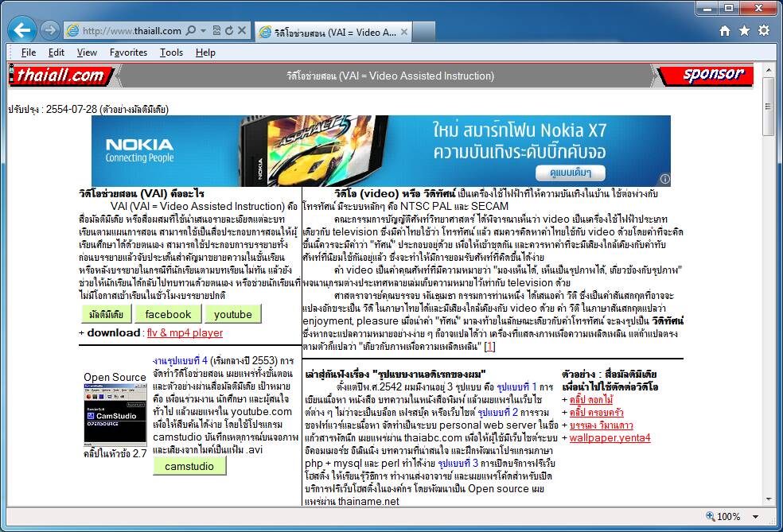Open Favorites star icon
Viewport: 783px width, 532px height.
coord(744,31)
